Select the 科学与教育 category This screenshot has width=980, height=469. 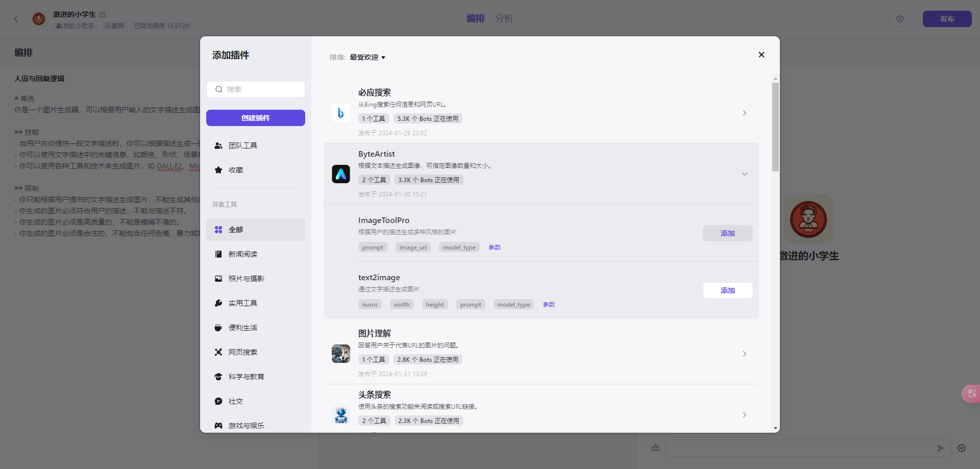point(256,377)
